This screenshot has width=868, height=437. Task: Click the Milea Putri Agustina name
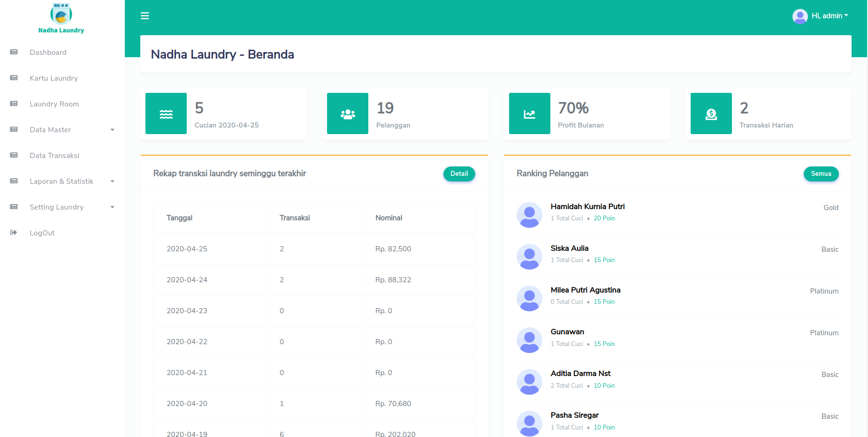pos(586,290)
